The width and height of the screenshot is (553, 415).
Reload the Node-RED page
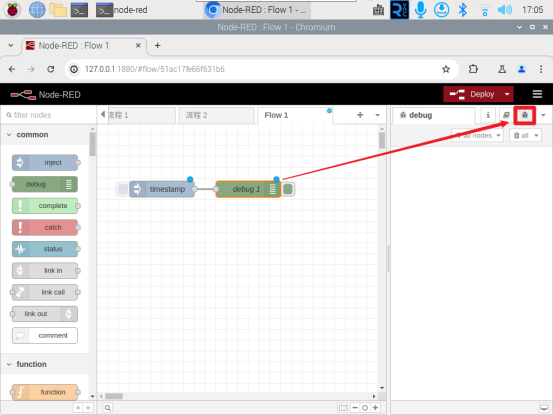click(x=51, y=69)
